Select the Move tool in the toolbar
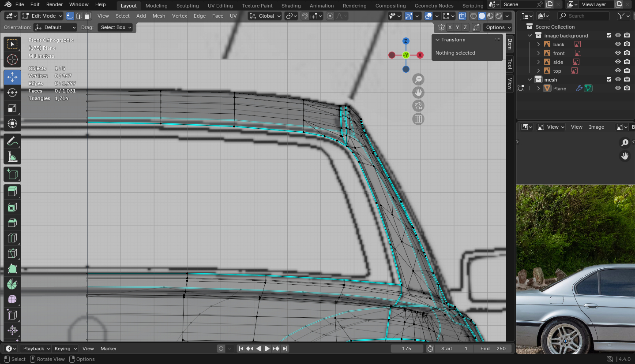The width and height of the screenshot is (635, 364). tap(12, 77)
